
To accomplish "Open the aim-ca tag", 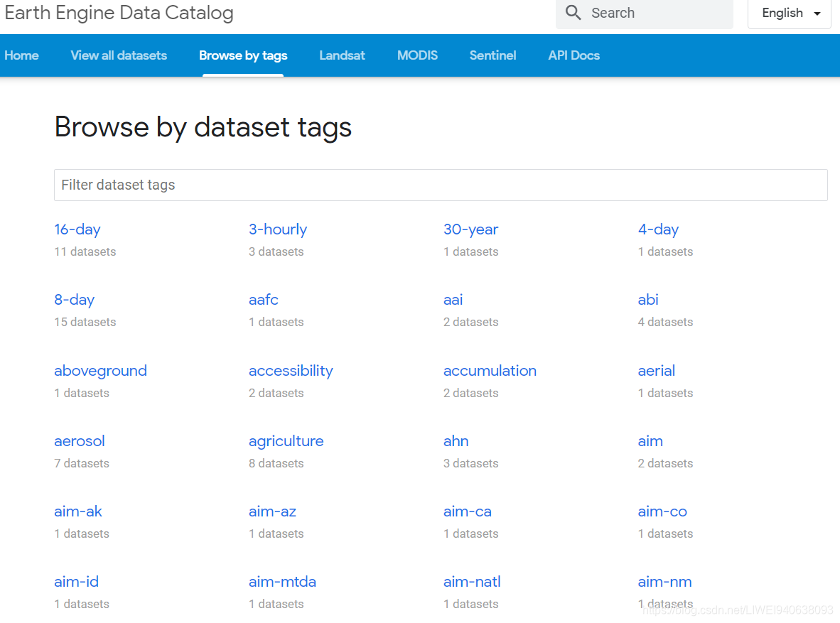I will tap(467, 511).
